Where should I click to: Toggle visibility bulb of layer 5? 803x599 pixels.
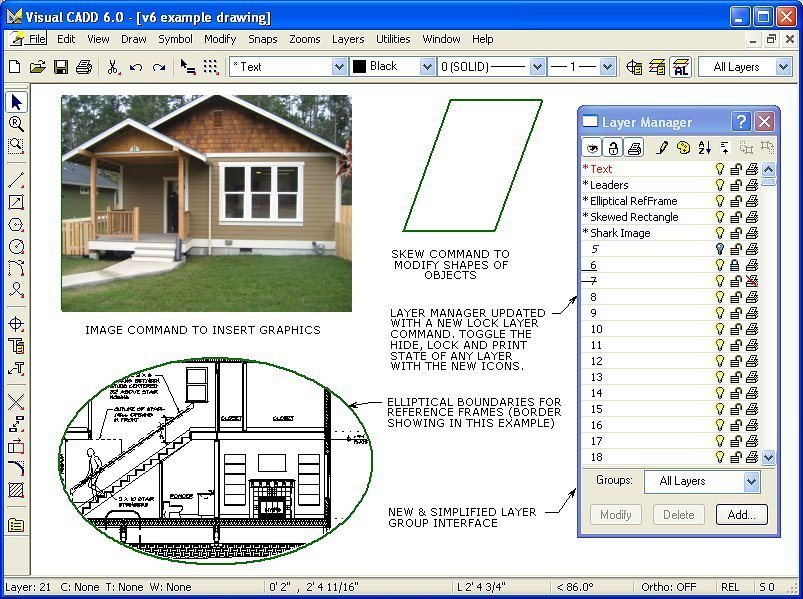[x=720, y=249]
